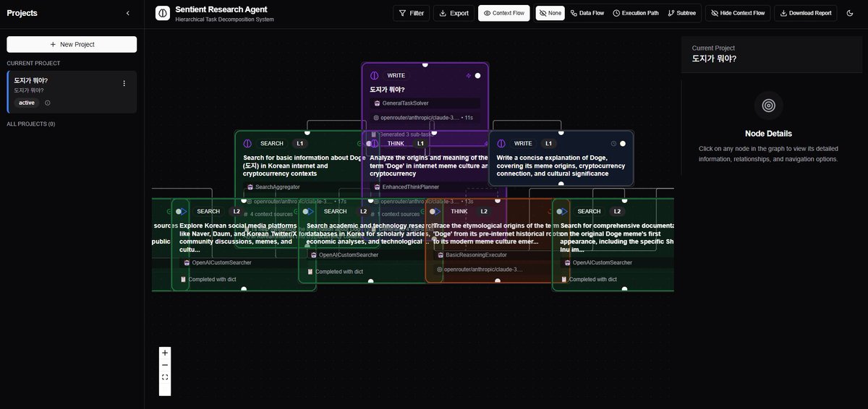
Task: Select the 도지가 뭐야? project card
Action: pyautogui.click(x=72, y=92)
